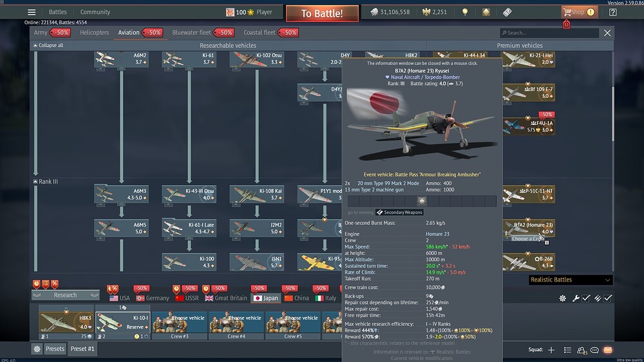Select the A6M2 aircraft card
Screen dimensions: 644x362
(x=121, y=59)
